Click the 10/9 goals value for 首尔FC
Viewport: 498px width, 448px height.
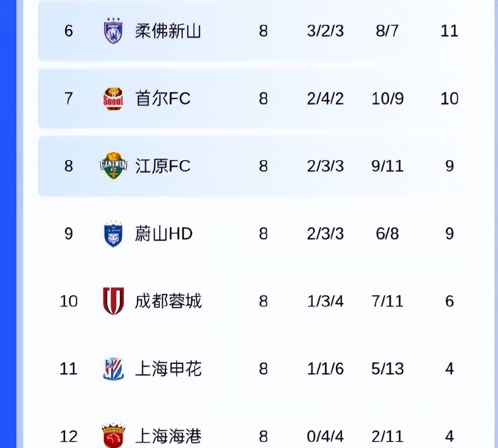click(x=387, y=98)
